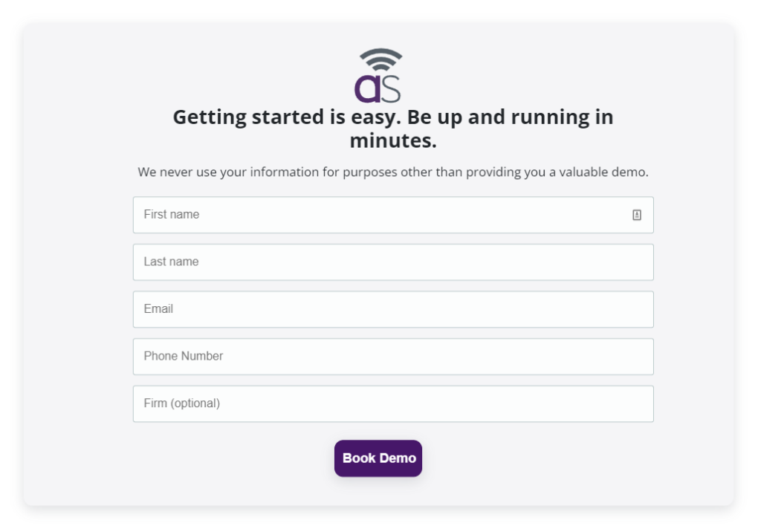761x532 pixels.
Task: Click the 'Getting started is easy' heading
Action: click(x=393, y=117)
